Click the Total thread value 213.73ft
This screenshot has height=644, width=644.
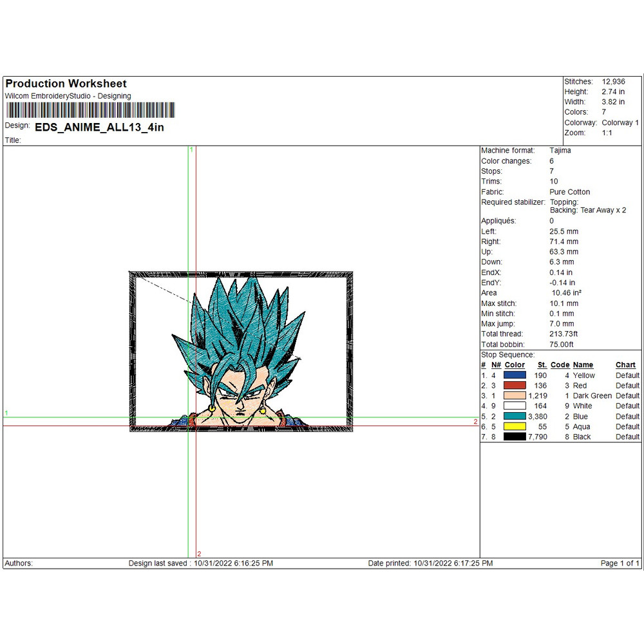pyautogui.click(x=565, y=334)
